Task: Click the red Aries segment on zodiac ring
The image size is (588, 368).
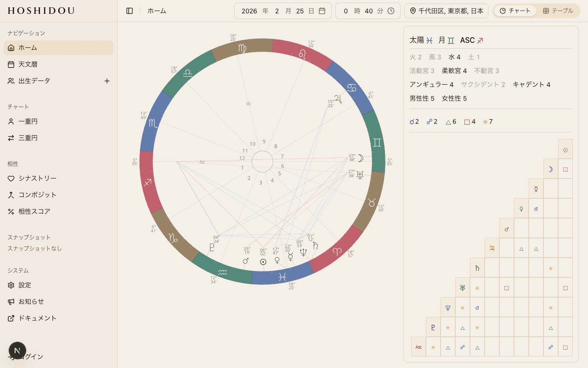Action: click(337, 251)
